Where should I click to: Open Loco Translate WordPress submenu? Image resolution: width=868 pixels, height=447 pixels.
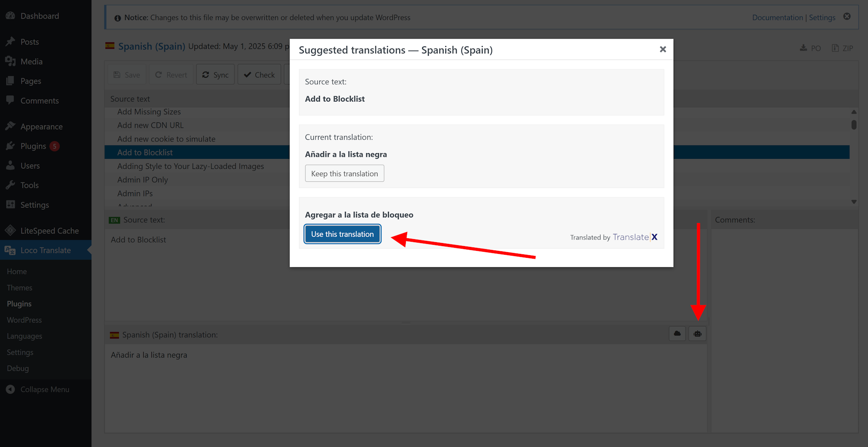click(x=24, y=320)
